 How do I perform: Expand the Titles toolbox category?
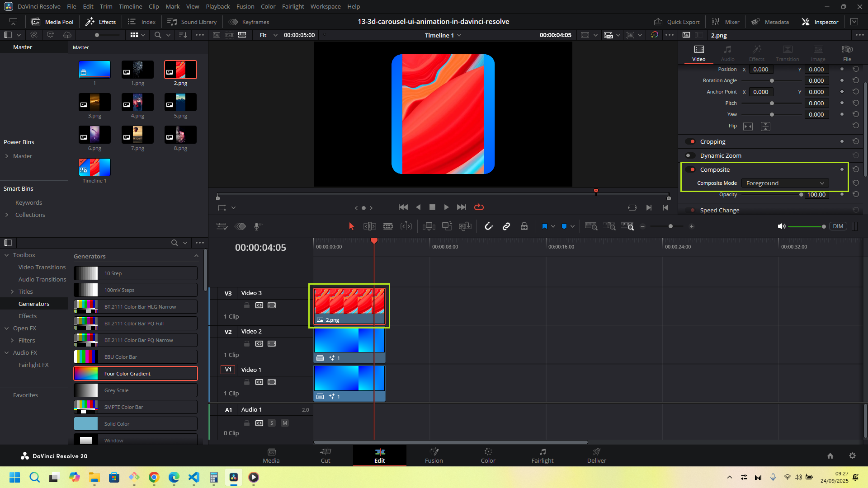pyautogui.click(x=12, y=291)
